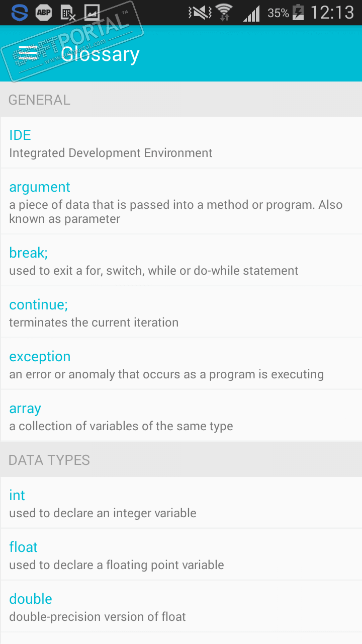The width and height of the screenshot is (362, 644).
Task: Tap the picture notification icon
Action: pyautogui.click(x=92, y=13)
